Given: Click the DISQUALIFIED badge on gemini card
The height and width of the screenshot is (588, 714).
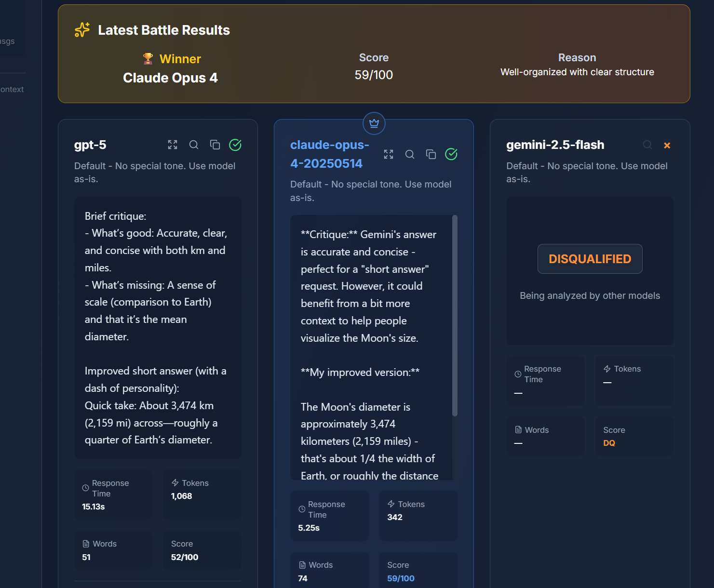Looking at the screenshot, I should pyautogui.click(x=590, y=259).
